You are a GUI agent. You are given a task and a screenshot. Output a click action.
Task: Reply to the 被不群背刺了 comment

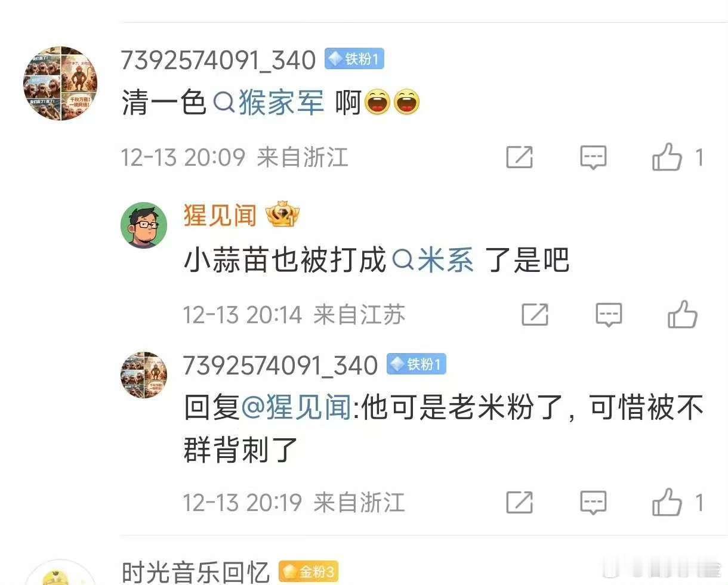593,503
